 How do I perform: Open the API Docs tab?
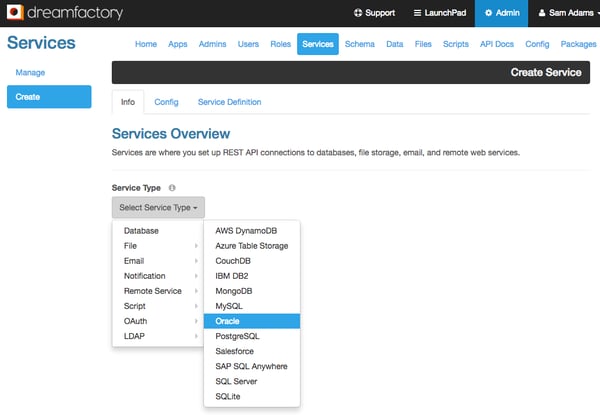(497, 44)
